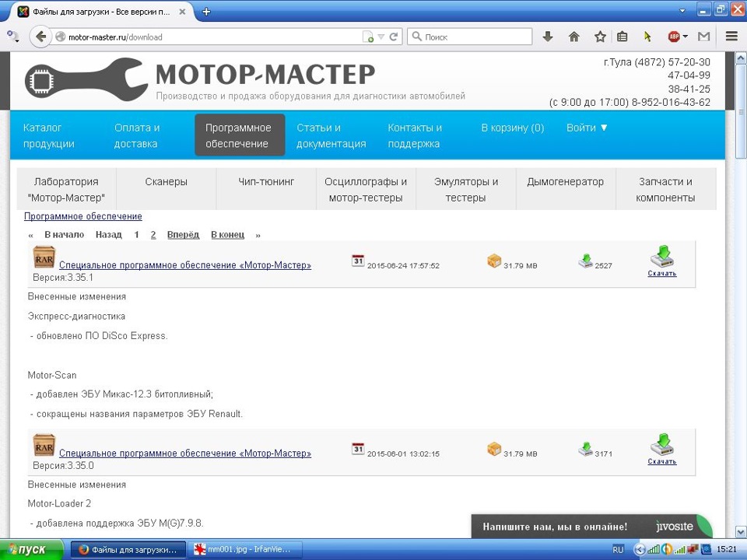Reload the page with the refresh icon

pos(394,37)
